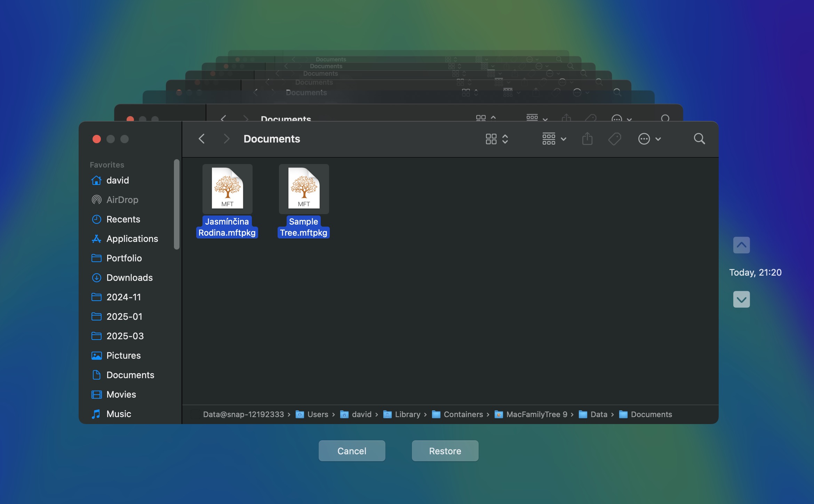
Task: Open the icon view switcher dropdown
Action: [x=497, y=139]
